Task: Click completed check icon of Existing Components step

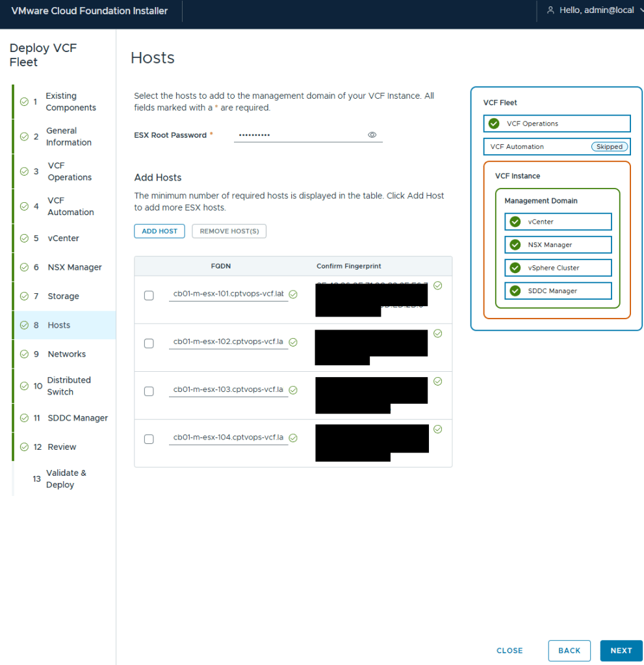Action: pos(24,102)
